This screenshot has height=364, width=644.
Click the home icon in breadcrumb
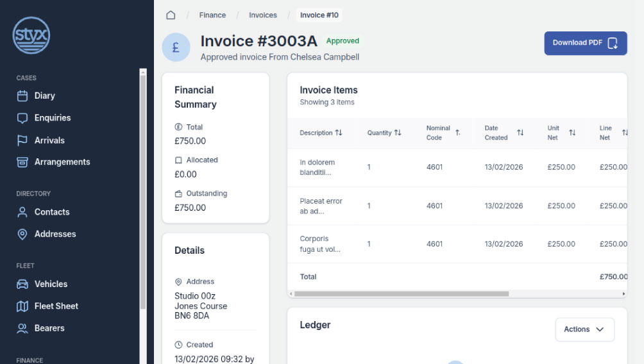pyautogui.click(x=171, y=15)
